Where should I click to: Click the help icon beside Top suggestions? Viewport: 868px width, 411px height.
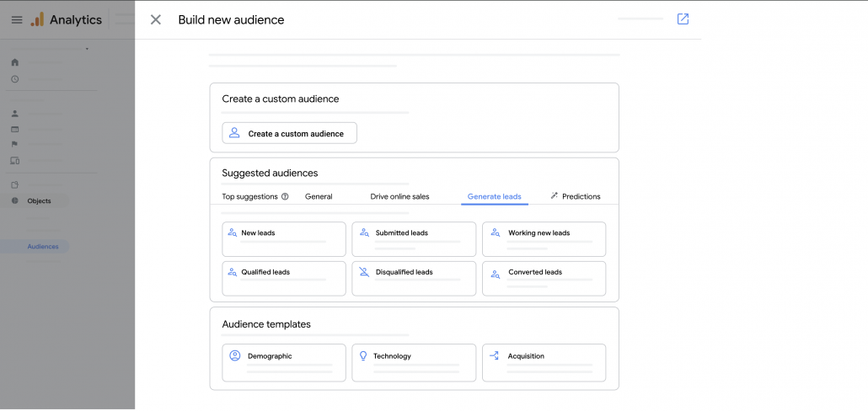click(285, 196)
